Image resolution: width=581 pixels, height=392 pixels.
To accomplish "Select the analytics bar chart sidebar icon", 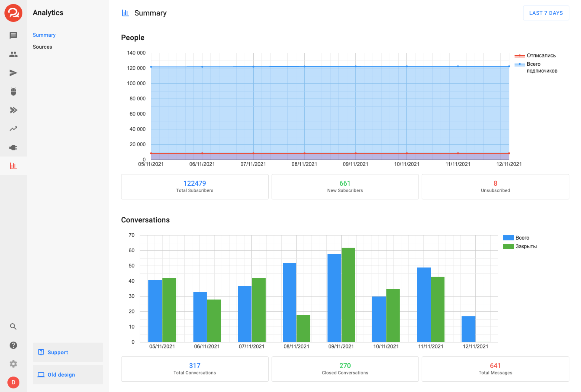I will click(13, 166).
